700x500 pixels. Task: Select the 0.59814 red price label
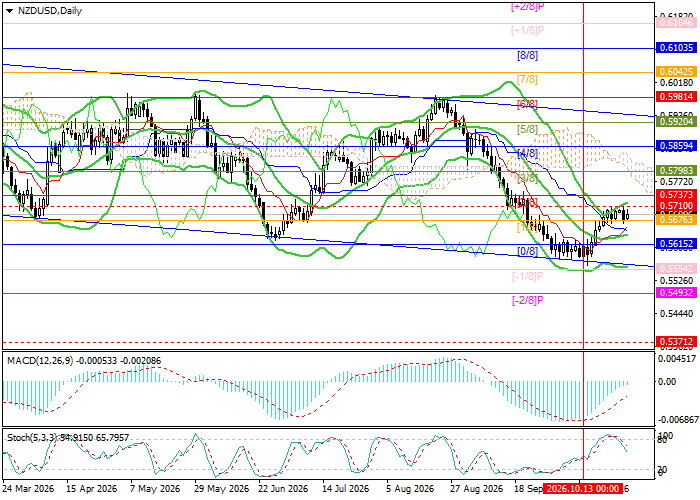click(676, 96)
